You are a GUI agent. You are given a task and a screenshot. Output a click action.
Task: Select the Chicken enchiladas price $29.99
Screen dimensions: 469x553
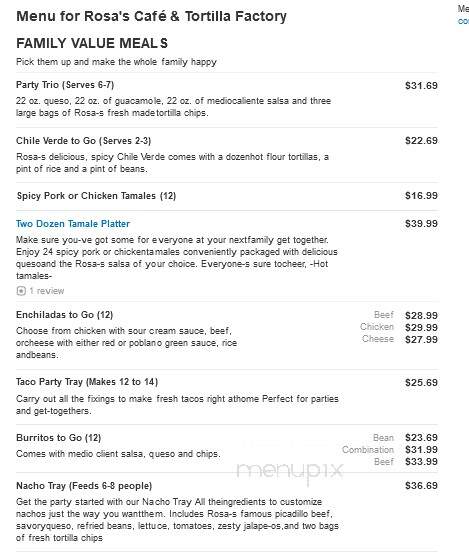click(x=421, y=327)
